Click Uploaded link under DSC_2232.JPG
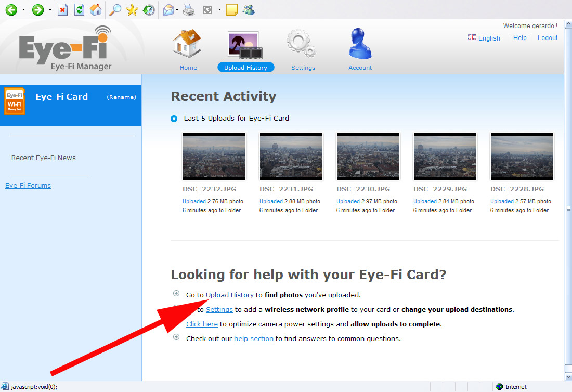 click(x=194, y=201)
